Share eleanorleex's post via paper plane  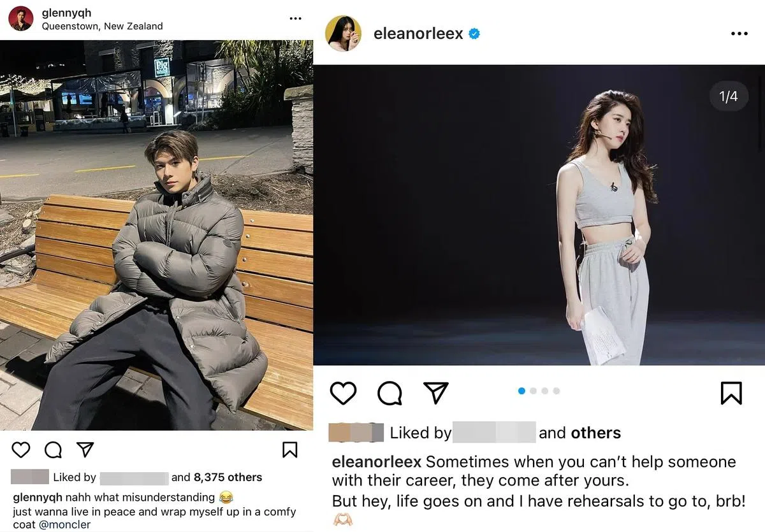click(x=436, y=392)
